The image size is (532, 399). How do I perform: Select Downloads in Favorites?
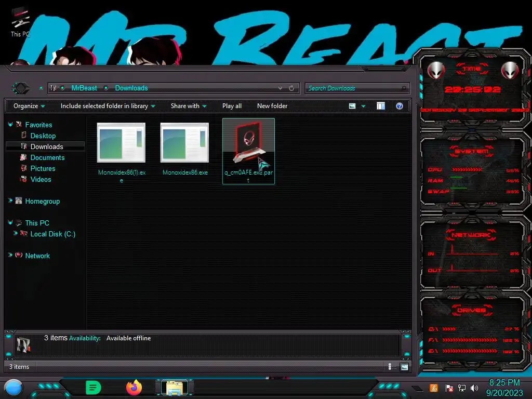pyautogui.click(x=46, y=147)
